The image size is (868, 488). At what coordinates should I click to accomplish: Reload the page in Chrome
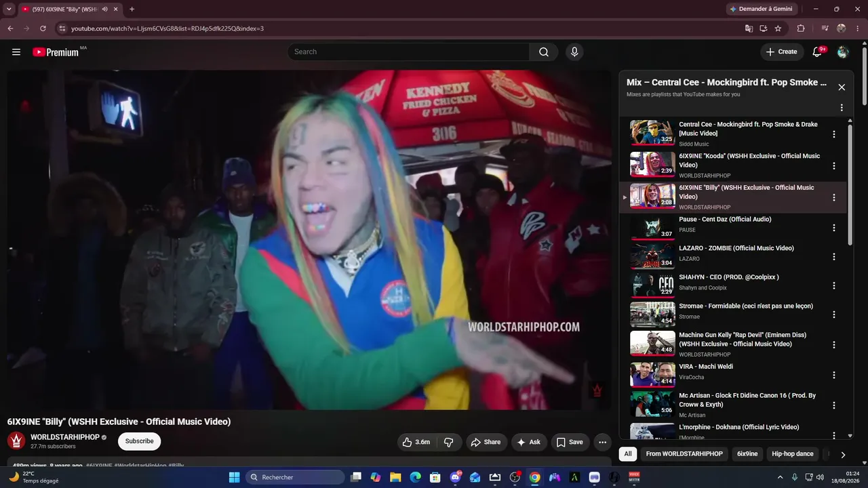(43, 28)
